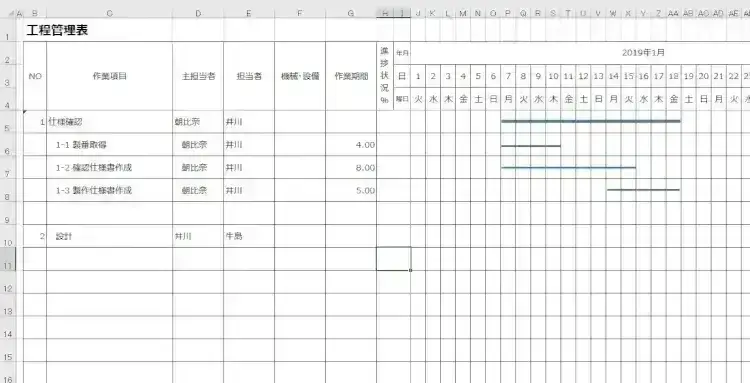Select row header 1

click(x=8, y=30)
